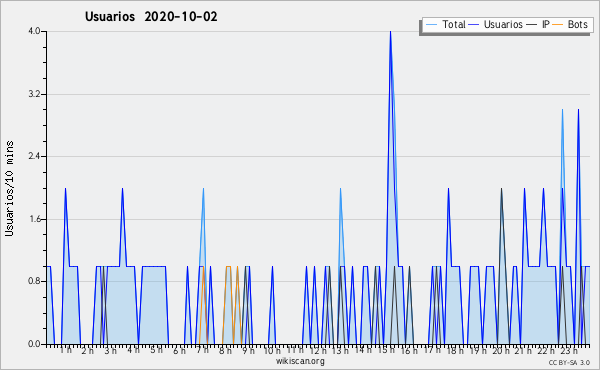Click the '10 h' x-axis label
Viewport: 600px width, 370px height.
pos(272,350)
